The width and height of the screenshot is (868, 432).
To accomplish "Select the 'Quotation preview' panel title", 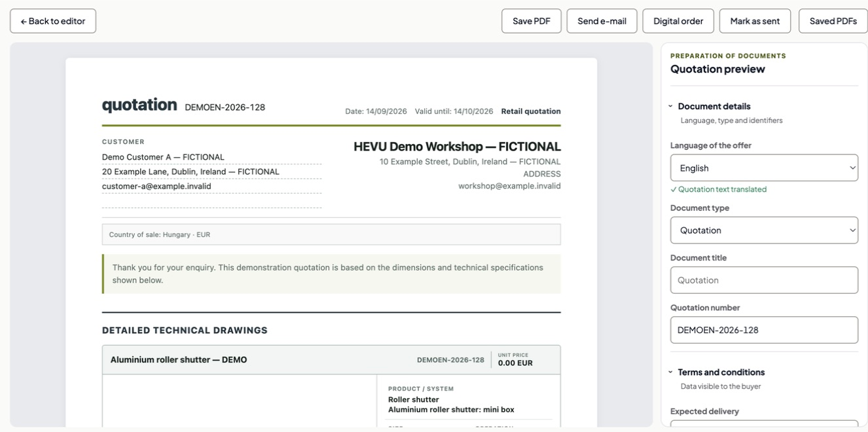I will [x=717, y=69].
